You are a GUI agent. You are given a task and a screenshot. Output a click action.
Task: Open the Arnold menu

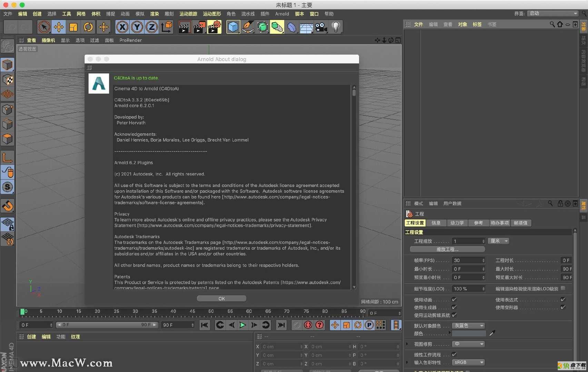pyautogui.click(x=282, y=14)
